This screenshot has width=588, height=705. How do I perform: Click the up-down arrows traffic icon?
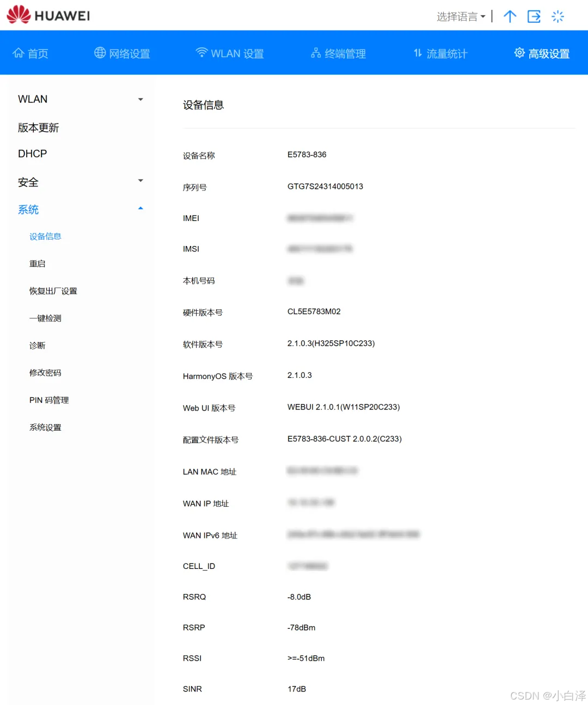418,53
